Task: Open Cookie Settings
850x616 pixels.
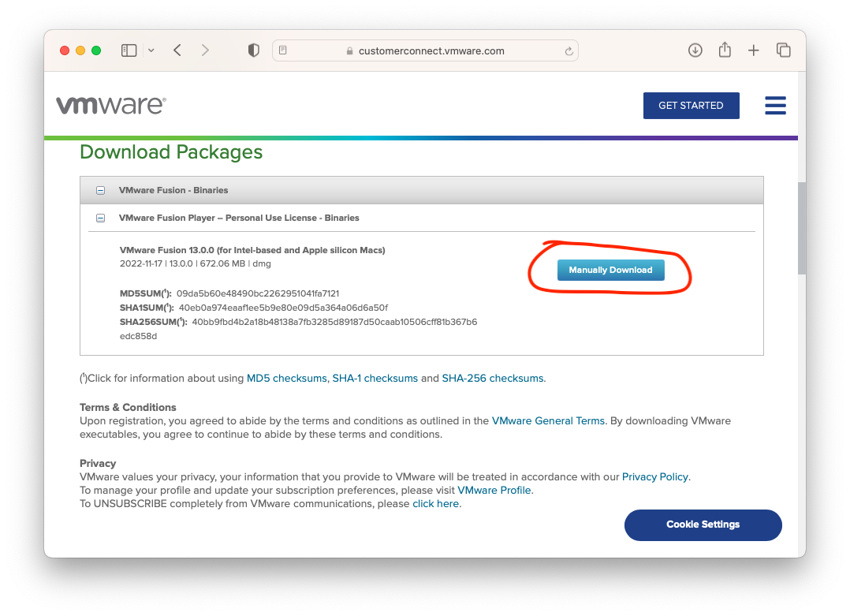Action: (703, 525)
